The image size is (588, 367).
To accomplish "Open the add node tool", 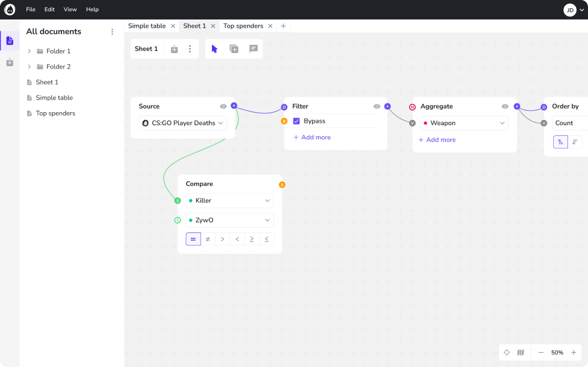I will (234, 49).
